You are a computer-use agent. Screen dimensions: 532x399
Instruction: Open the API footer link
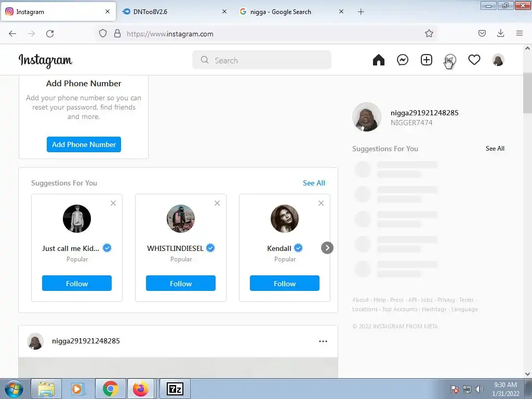coord(413,300)
